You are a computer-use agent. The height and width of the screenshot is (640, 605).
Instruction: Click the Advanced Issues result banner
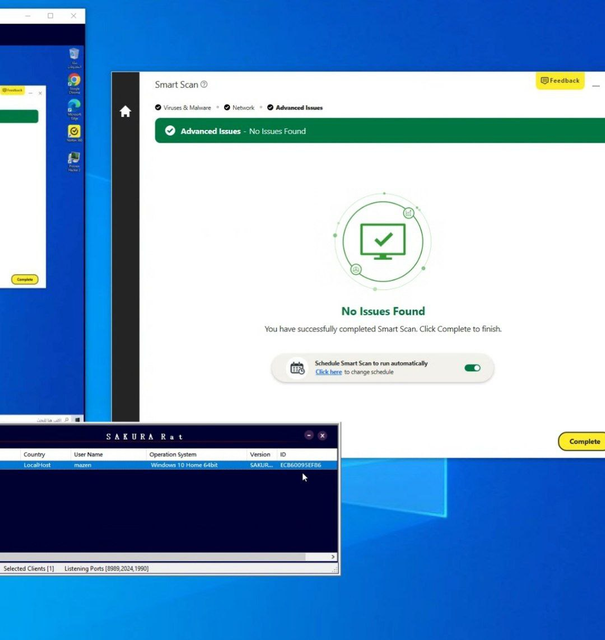pos(380,131)
